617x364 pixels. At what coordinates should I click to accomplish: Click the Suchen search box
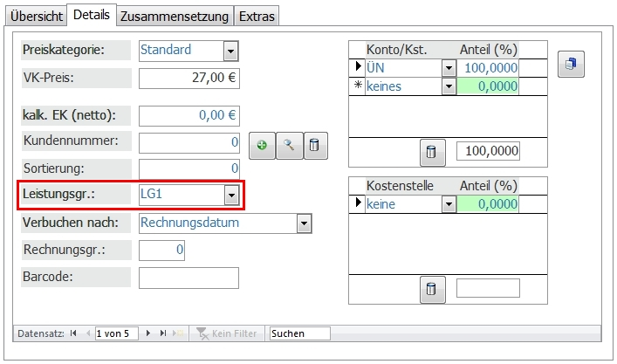pos(299,333)
